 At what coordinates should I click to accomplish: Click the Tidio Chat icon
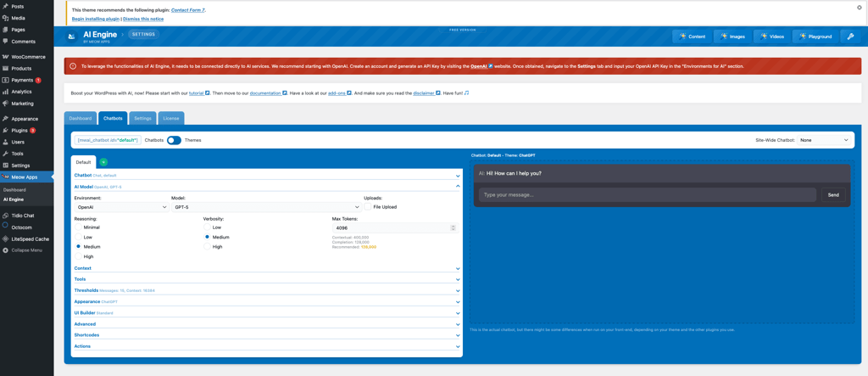click(x=5, y=216)
